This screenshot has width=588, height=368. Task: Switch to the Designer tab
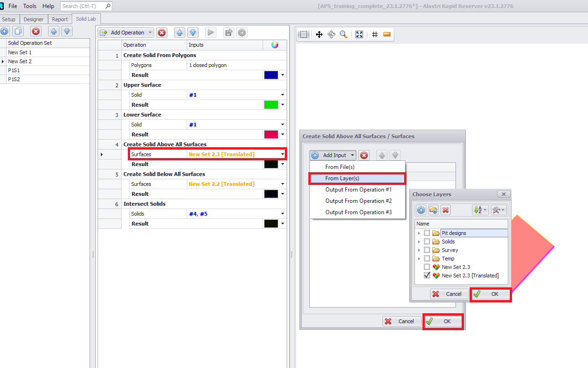coord(33,19)
